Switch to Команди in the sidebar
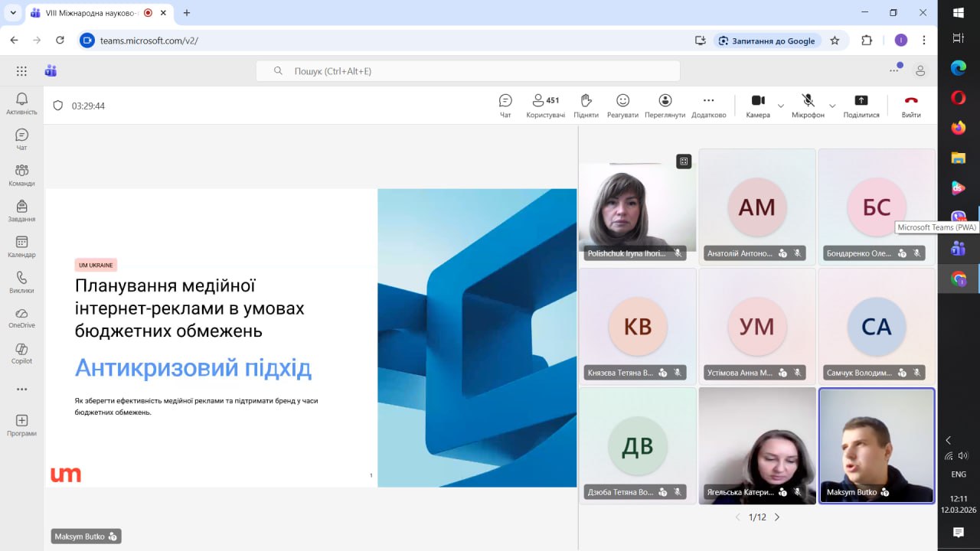The width and height of the screenshot is (980, 551). [21, 174]
